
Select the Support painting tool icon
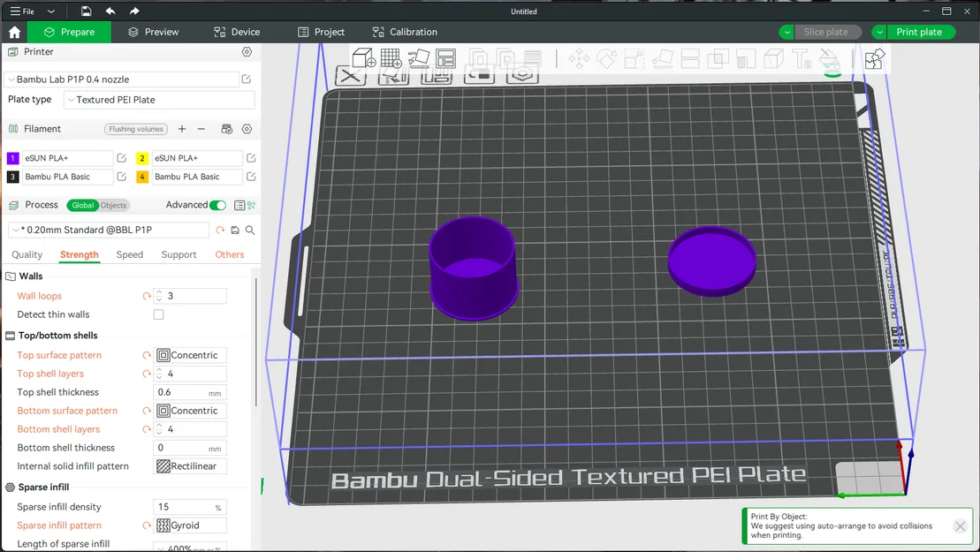(746, 59)
